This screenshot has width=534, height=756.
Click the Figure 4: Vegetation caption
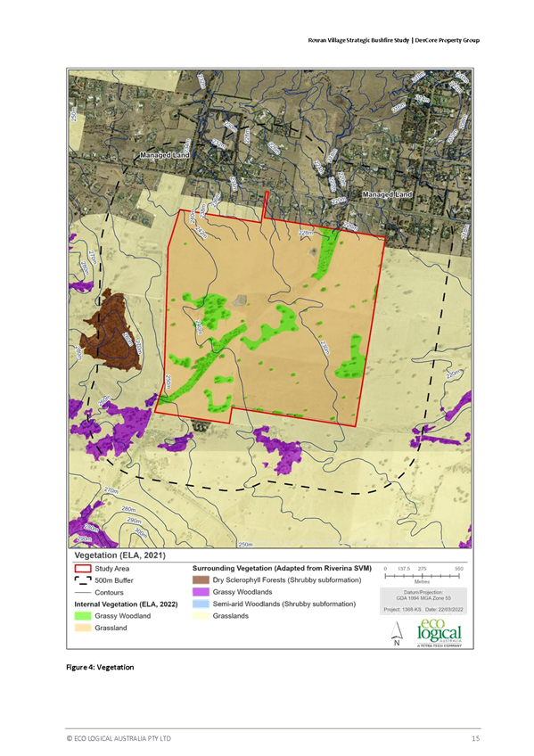click(100, 667)
